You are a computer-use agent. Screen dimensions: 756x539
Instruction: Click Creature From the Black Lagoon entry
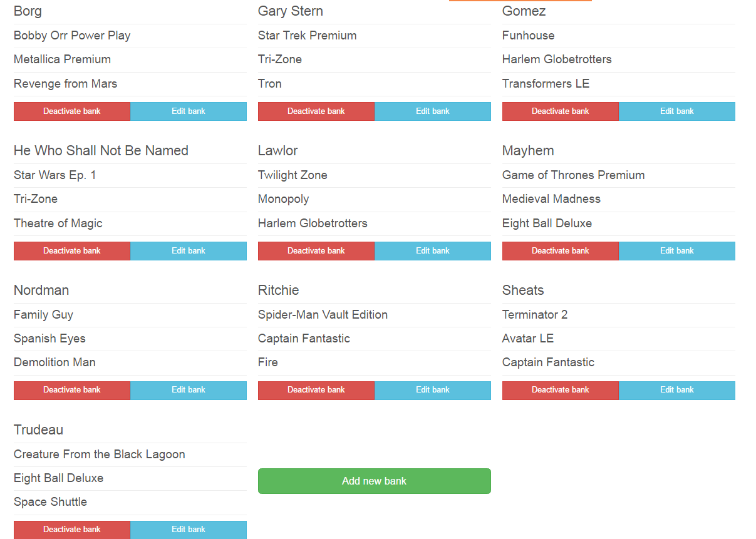tap(100, 454)
